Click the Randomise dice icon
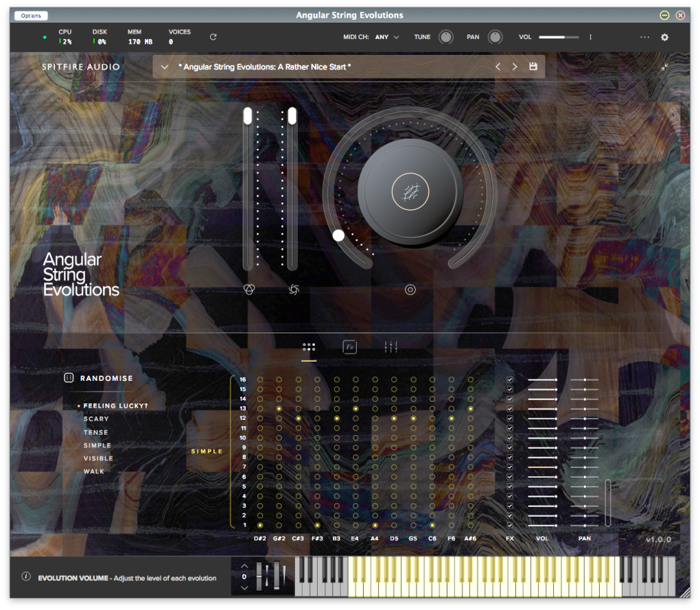The image size is (700, 610). click(x=69, y=378)
